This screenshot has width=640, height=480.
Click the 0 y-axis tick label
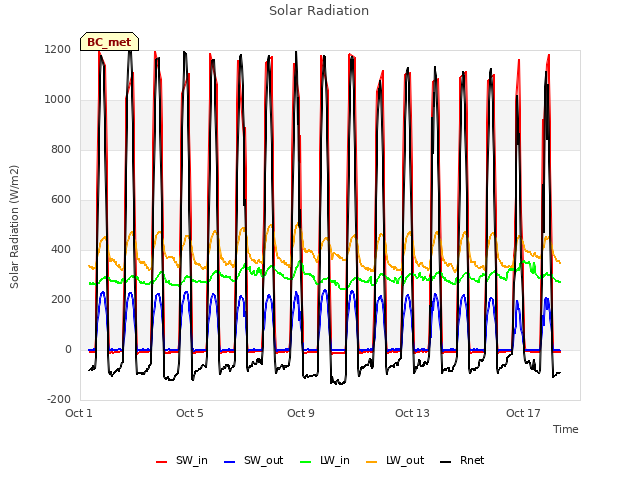tap(68, 350)
